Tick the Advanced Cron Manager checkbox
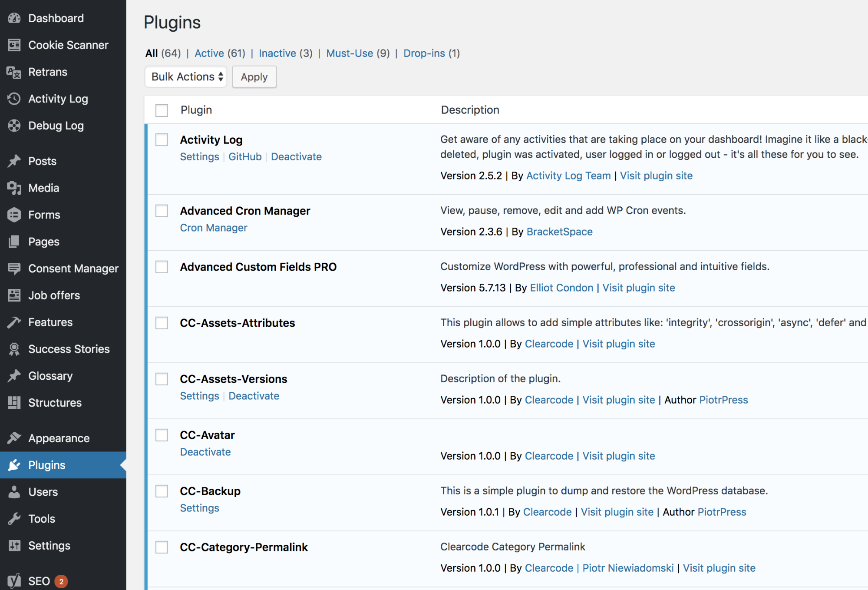The height and width of the screenshot is (590, 868). click(x=162, y=211)
